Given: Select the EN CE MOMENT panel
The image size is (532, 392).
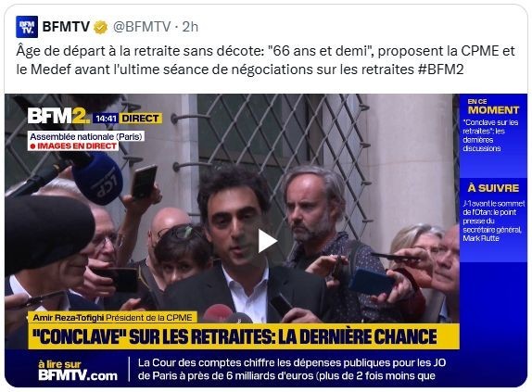Looking at the screenshot, I should [493, 135].
